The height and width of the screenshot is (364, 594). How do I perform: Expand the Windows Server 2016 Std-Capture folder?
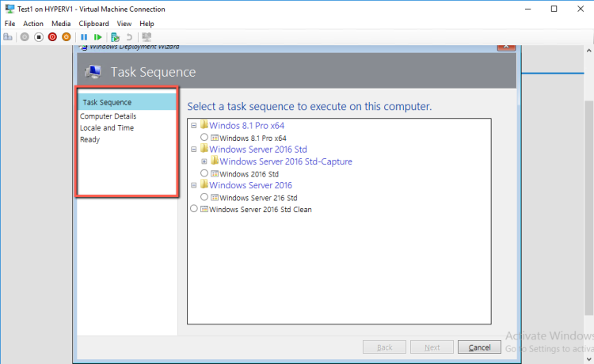pyautogui.click(x=204, y=161)
